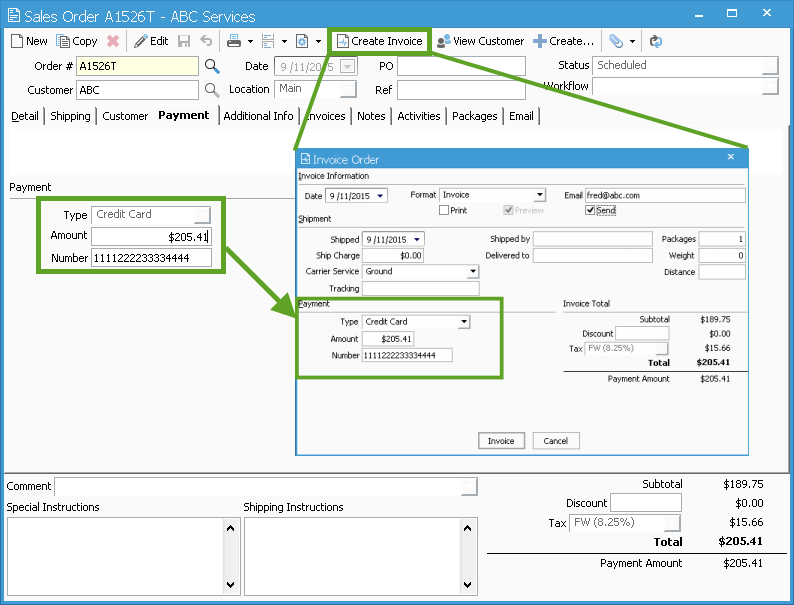Click the Undo arrow icon

pyautogui.click(x=206, y=41)
